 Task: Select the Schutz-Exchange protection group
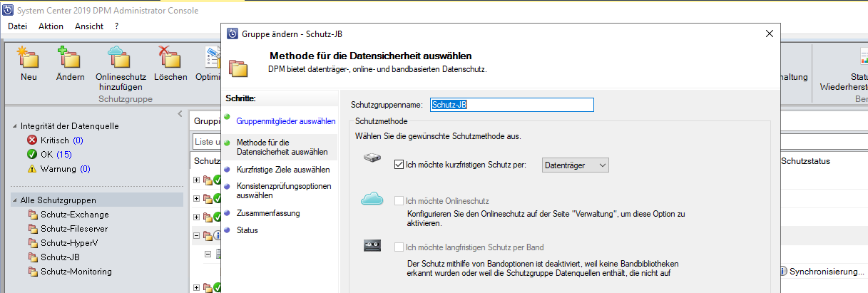tap(75, 215)
